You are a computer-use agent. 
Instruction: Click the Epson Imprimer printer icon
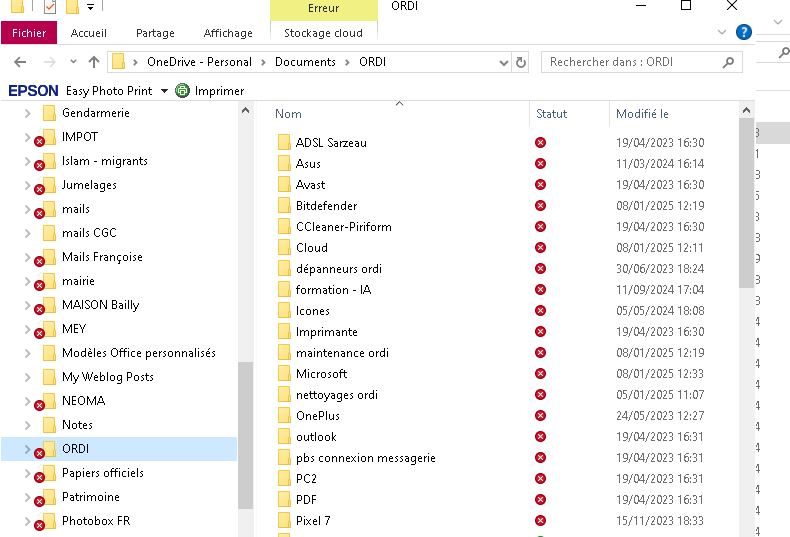(182, 91)
